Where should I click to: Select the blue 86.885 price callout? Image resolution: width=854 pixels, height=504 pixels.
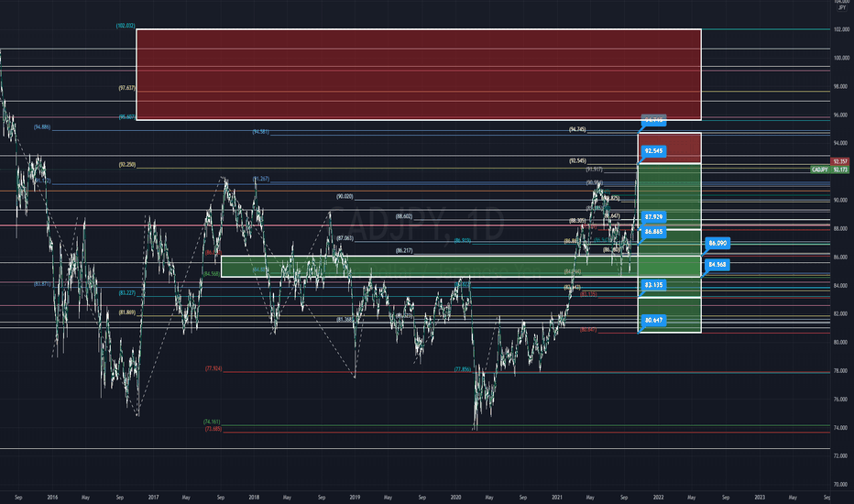point(653,232)
